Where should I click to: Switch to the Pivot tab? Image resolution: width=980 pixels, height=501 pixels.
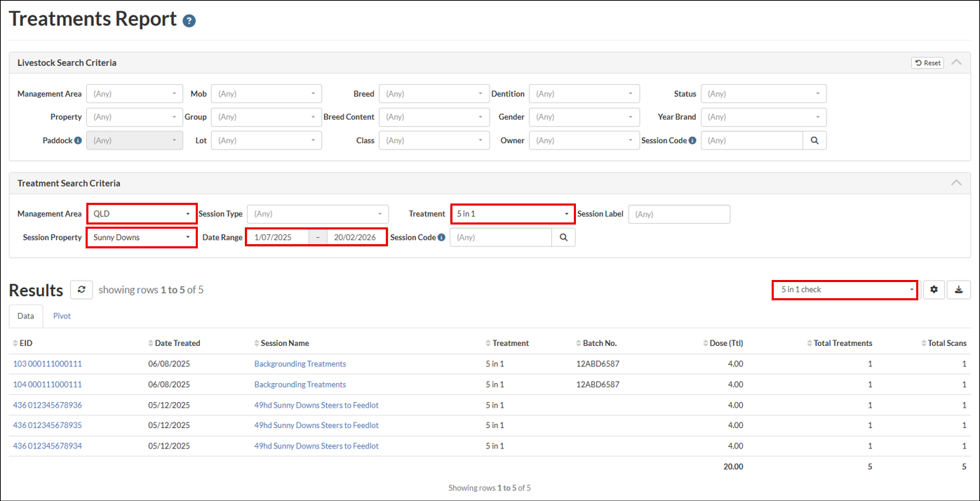pos(62,316)
